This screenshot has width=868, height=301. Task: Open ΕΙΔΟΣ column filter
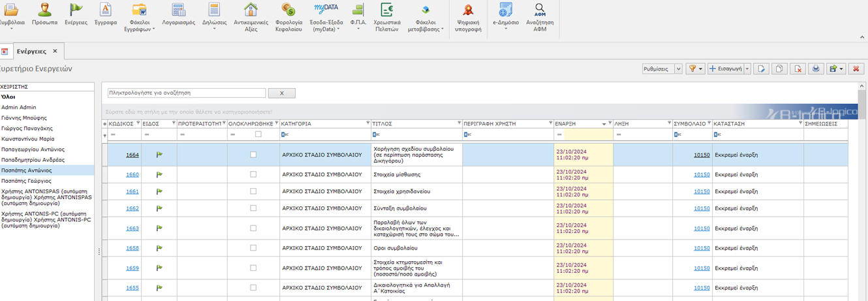point(173,123)
